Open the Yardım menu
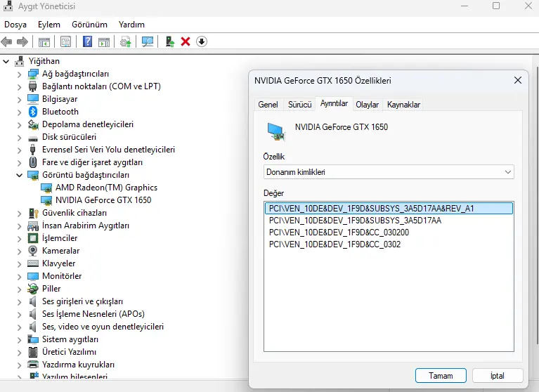 131,25
